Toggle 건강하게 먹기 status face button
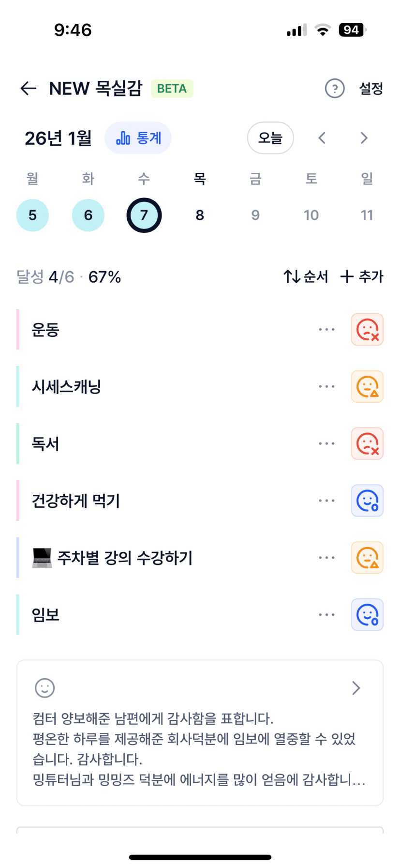The width and height of the screenshot is (400, 868). 367,501
